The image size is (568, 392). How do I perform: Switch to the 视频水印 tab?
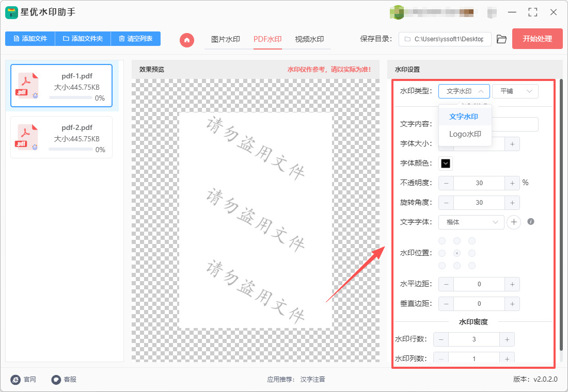pos(309,39)
